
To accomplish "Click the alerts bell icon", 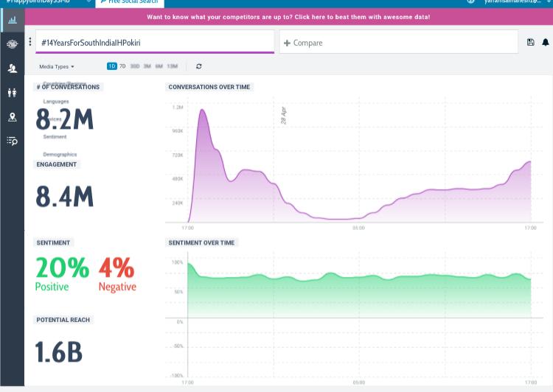I will click(x=545, y=42).
